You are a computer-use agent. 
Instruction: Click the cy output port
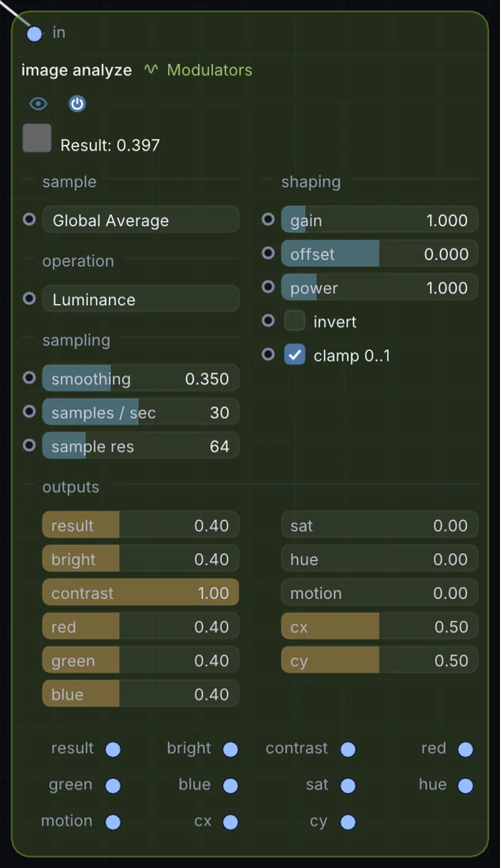(348, 822)
